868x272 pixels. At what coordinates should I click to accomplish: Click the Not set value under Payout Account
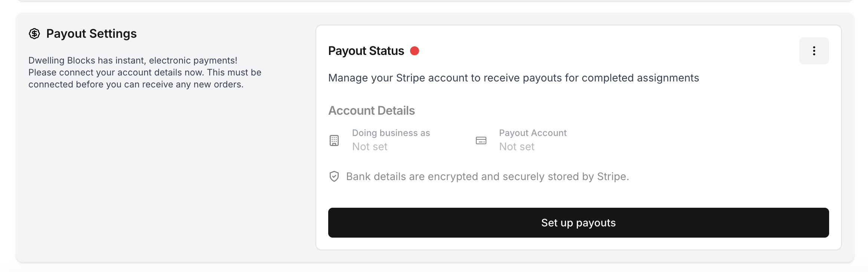point(517,146)
